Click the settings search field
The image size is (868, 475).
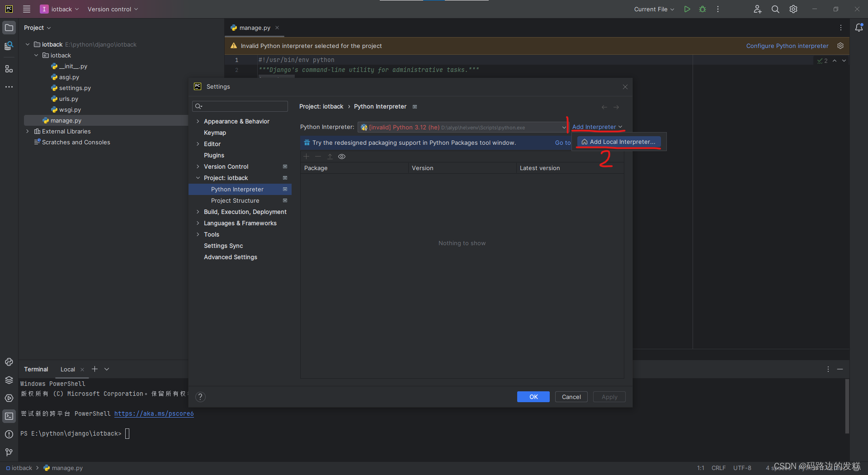[x=240, y=106]
